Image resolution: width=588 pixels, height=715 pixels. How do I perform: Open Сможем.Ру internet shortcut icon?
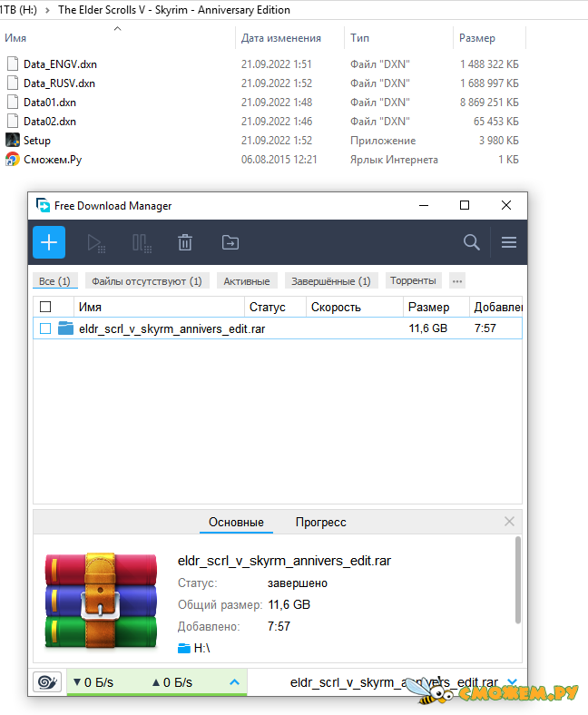(13, 159)
